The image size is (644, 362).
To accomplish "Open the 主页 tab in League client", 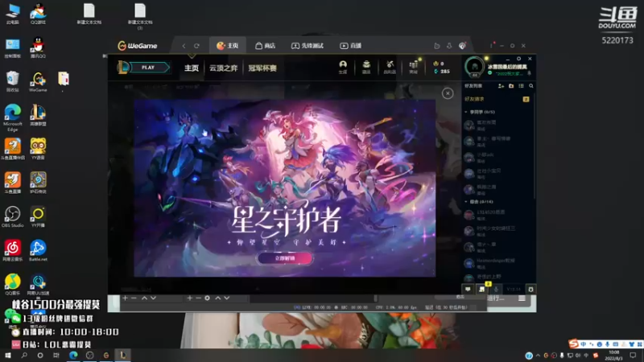I will (192, 68).
